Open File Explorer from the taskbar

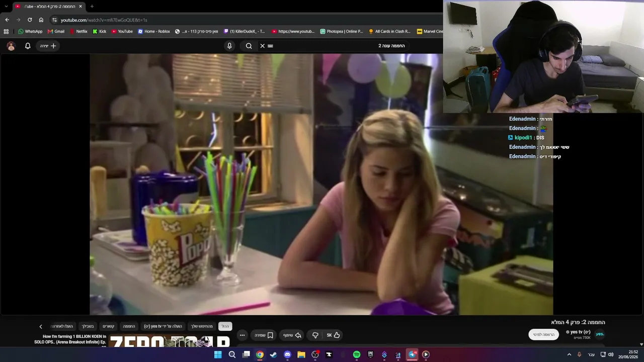coord(301,354)
